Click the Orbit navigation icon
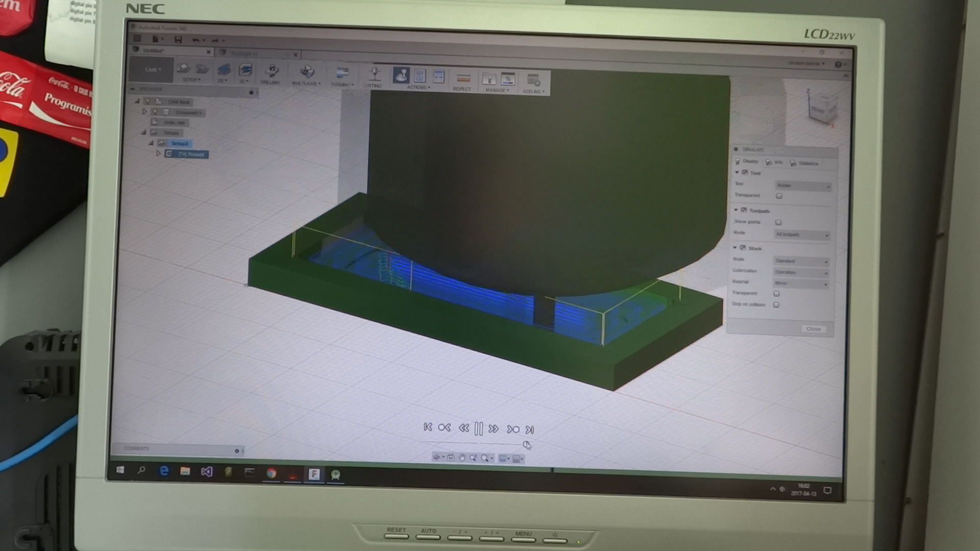Screen dimensions: 980x551 436,457
